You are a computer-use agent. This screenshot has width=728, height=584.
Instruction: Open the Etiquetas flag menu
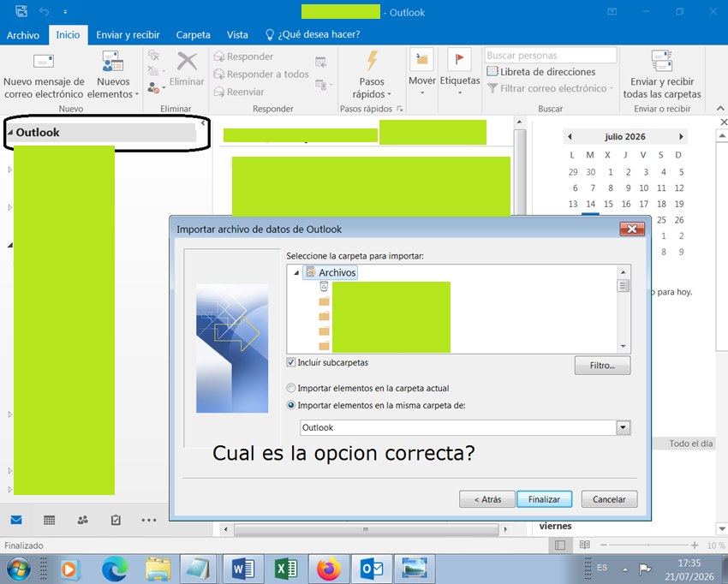tap(460, 72)
